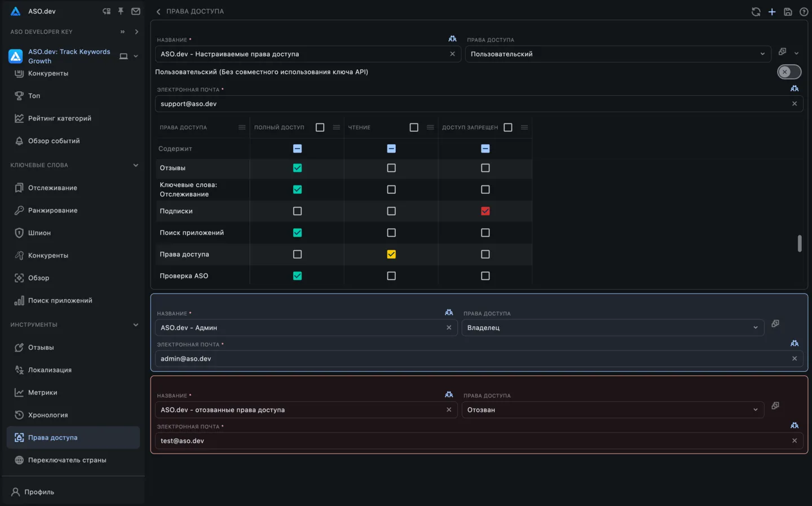Add a new access entry with the plus icon

pyautogui.click(x=772, y=11)
